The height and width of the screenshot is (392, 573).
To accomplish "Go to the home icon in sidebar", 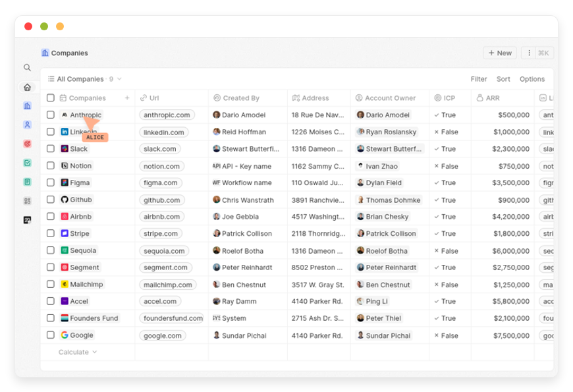I will pyautogui.click(x=28, y=87).
